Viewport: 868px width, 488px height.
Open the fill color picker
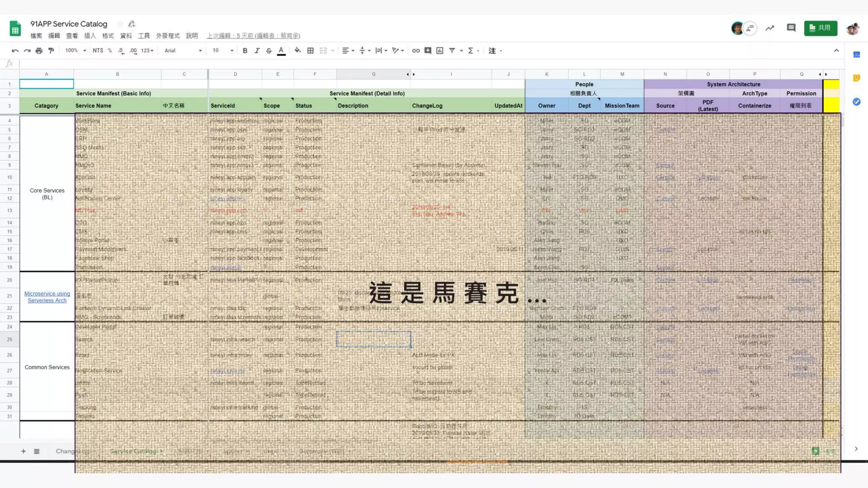pyautogui.click(x=298, y=51)
